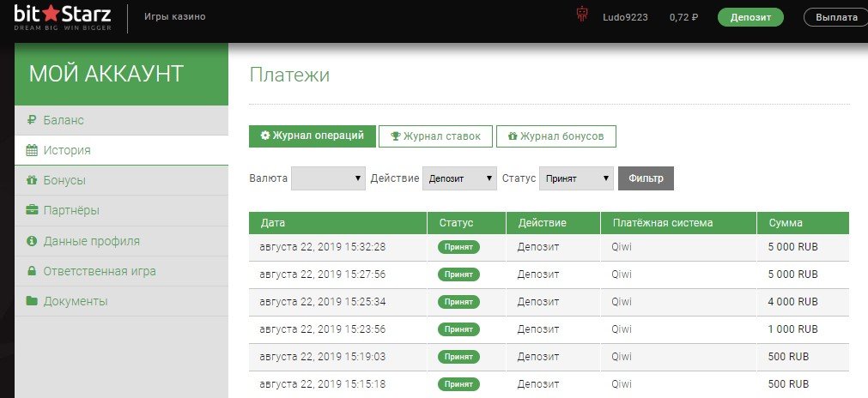The image size is (868, 398).
Task: Click the folder icon next to Документы
Action: click(32, 301)
